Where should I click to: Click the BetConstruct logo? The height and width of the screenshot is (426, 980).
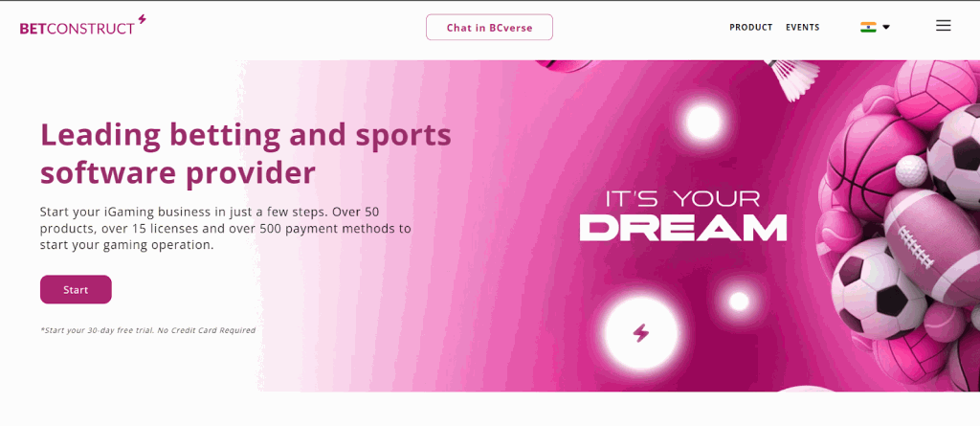click(78, 28)
